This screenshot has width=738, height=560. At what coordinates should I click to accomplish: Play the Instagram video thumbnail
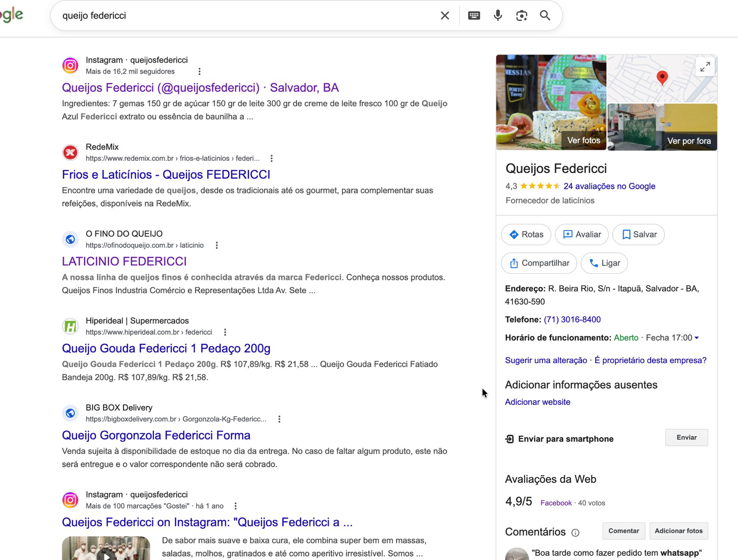click(106, 548)
